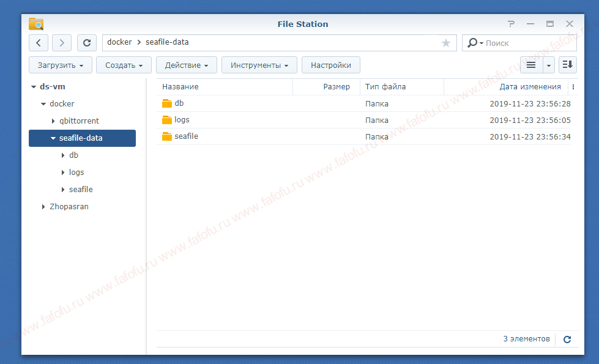Open the column options three-dot menu
The image size is (599, 364).
(x=573, y=87)
